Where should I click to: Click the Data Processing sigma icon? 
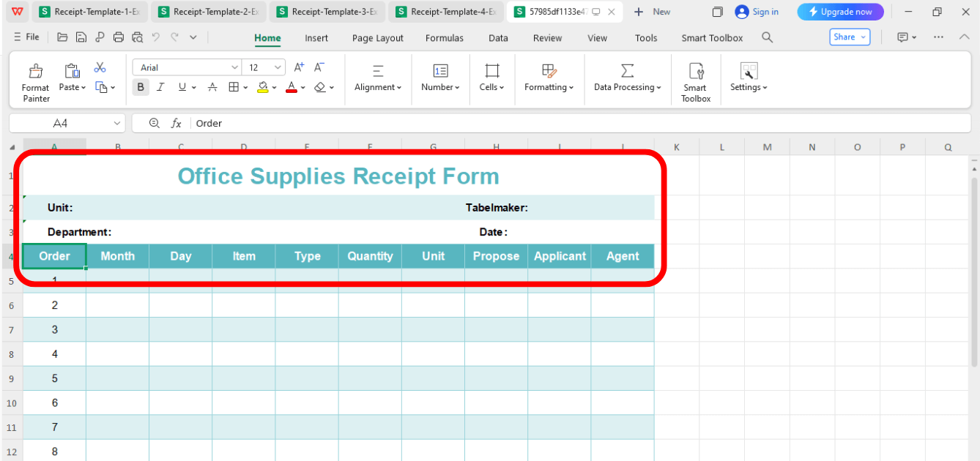[626, 70]
